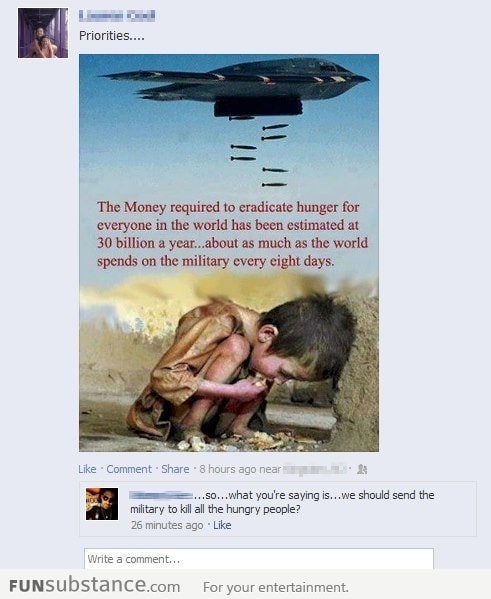491x599 pixels.
Task: Open the poster's profile picture thumbnail
Action: (x=43, y=33)
